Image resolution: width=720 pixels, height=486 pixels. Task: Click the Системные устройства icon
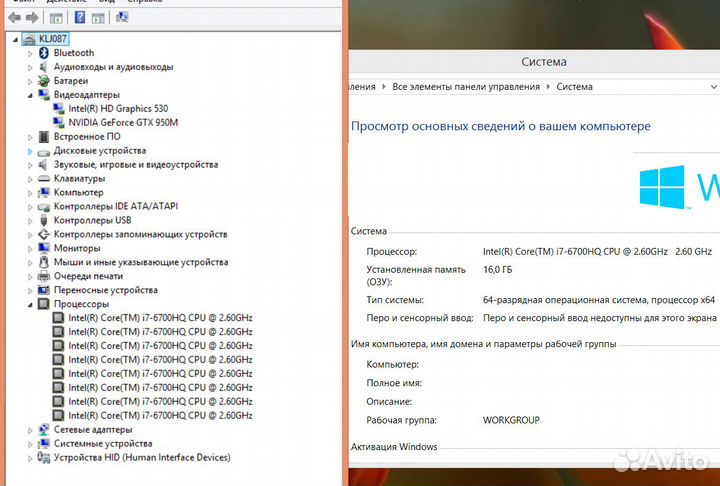pyautogui.click(x=44, y=444)
